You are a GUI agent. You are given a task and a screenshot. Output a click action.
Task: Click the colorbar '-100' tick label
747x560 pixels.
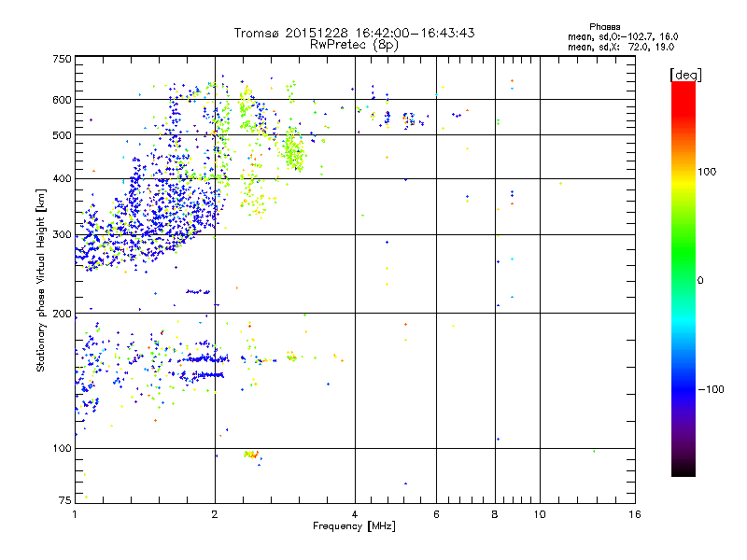(711, 389)
